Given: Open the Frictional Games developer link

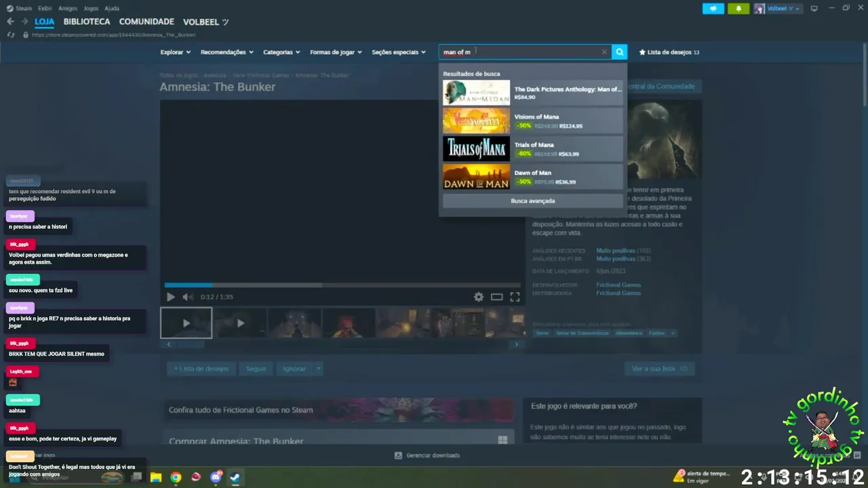Looking at the screenshot, I should tap(618, 285).
